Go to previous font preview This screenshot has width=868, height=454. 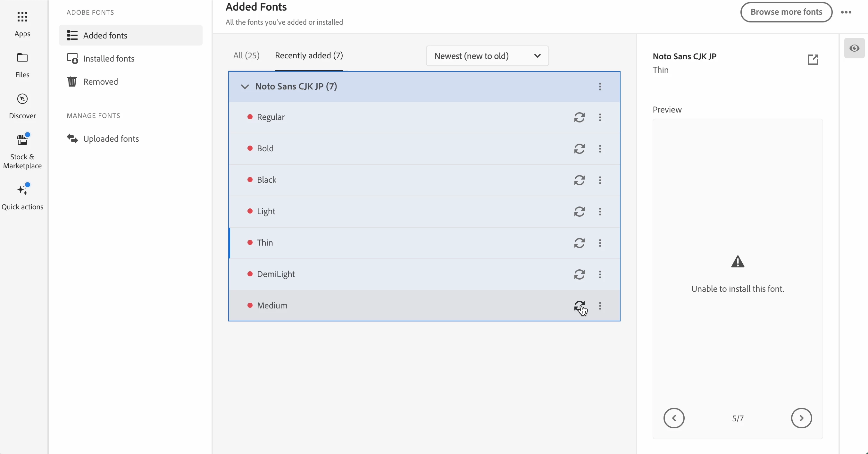pos(674,418)
